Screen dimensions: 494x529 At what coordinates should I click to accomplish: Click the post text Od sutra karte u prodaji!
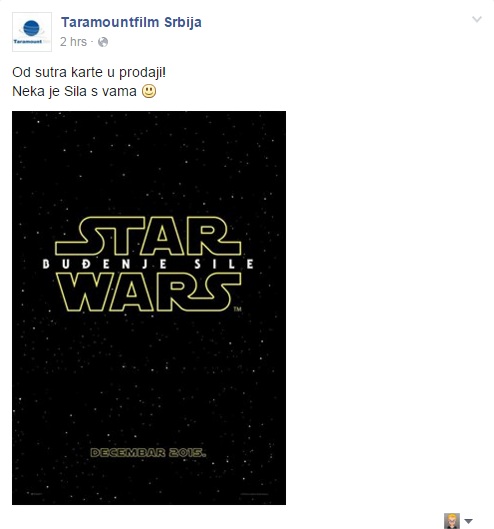pyautogui.click(x=89, y=72)
